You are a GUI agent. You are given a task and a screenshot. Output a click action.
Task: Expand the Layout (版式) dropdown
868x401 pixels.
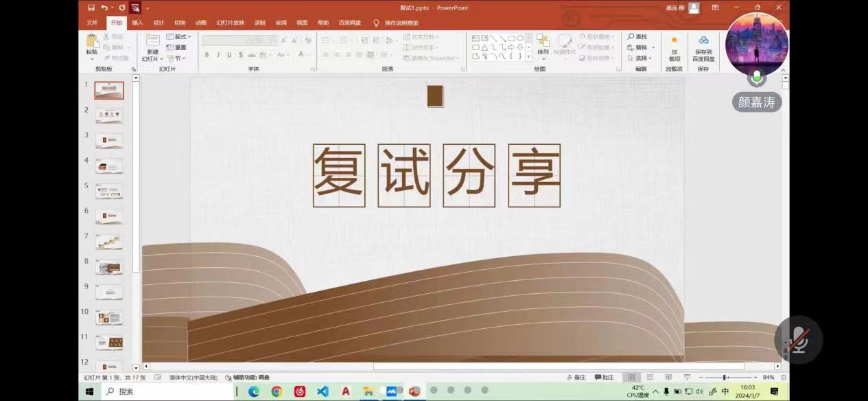[180, 37]
